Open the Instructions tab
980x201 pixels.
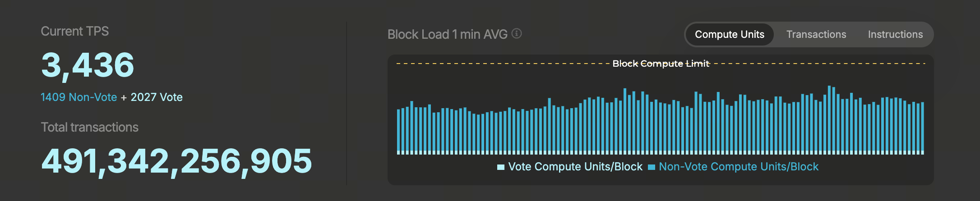tap(895, 35)
